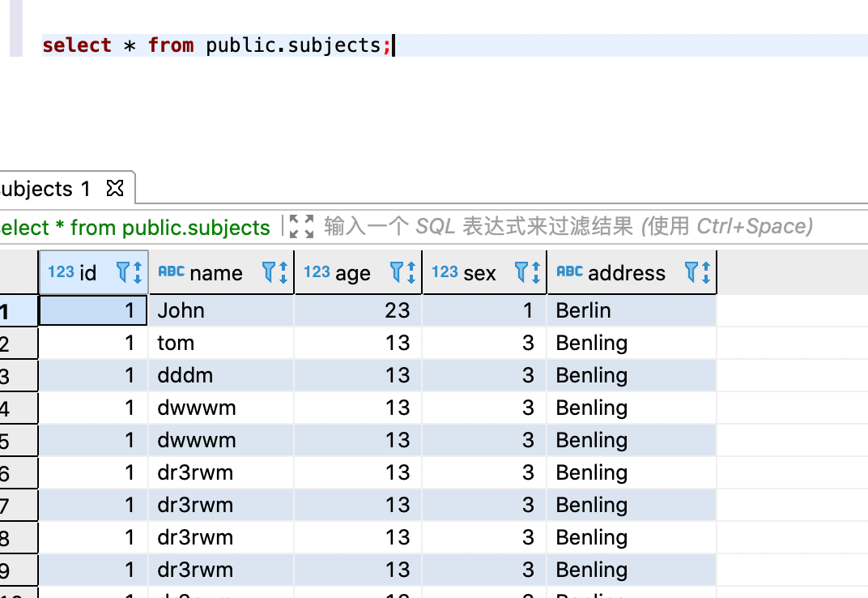Sort by address column arrows
This screenshot has width=868, height=598.
tap(706, 272)
